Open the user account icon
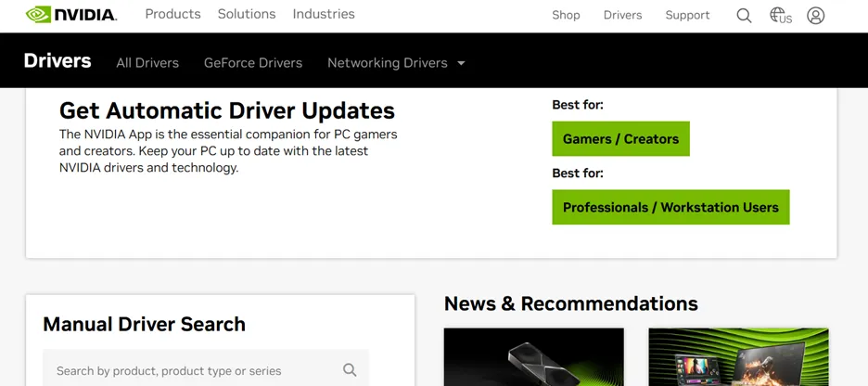This screenshot has width=868, height=386. tap(815, 16)
